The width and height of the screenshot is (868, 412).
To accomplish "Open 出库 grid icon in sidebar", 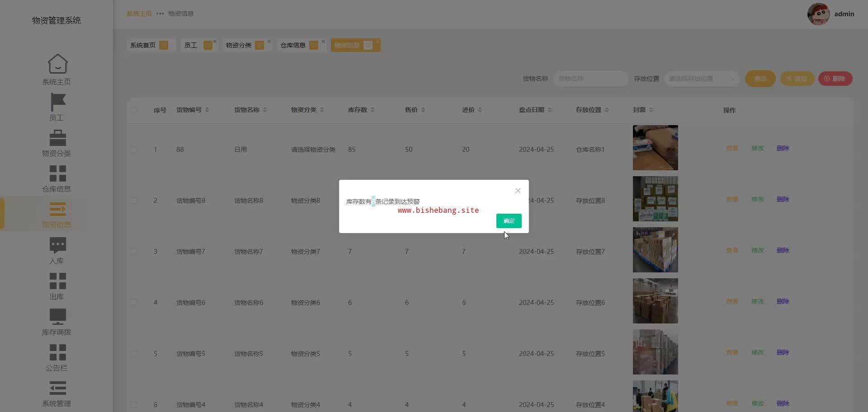I will (x=57, y=281).
